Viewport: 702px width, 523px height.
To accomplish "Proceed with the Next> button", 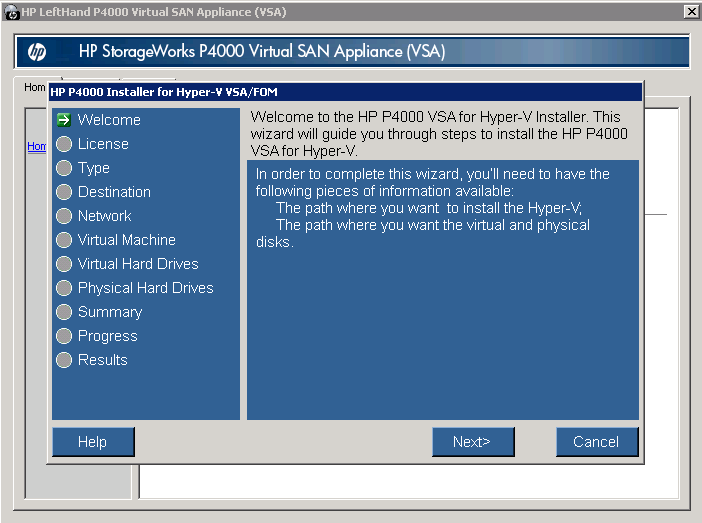I will (473, 442).
